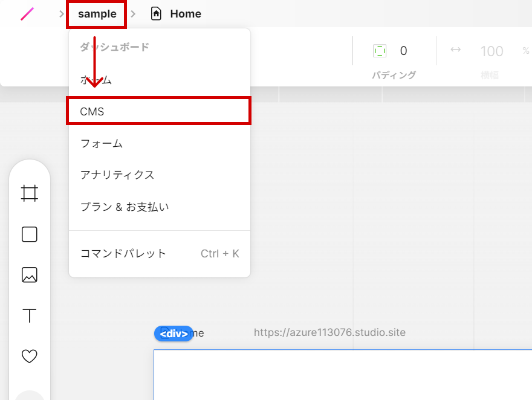Click the green padding icon
This screenshot has height=400, width=532.
pos(380,51)
